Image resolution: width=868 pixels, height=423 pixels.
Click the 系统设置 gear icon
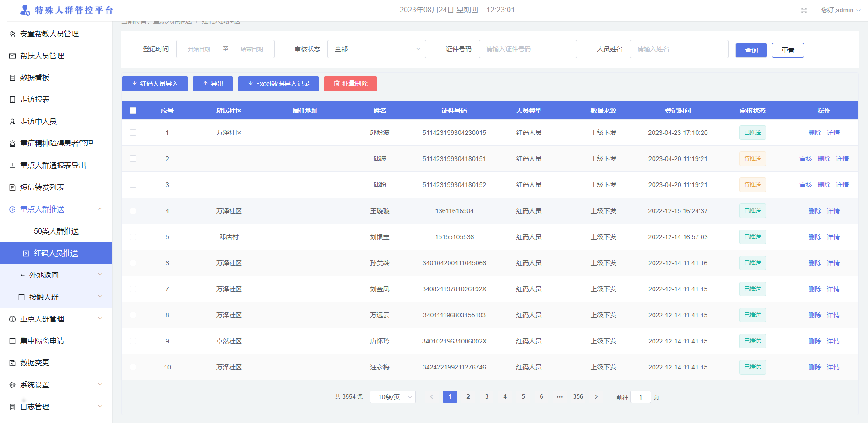[12, 385]
